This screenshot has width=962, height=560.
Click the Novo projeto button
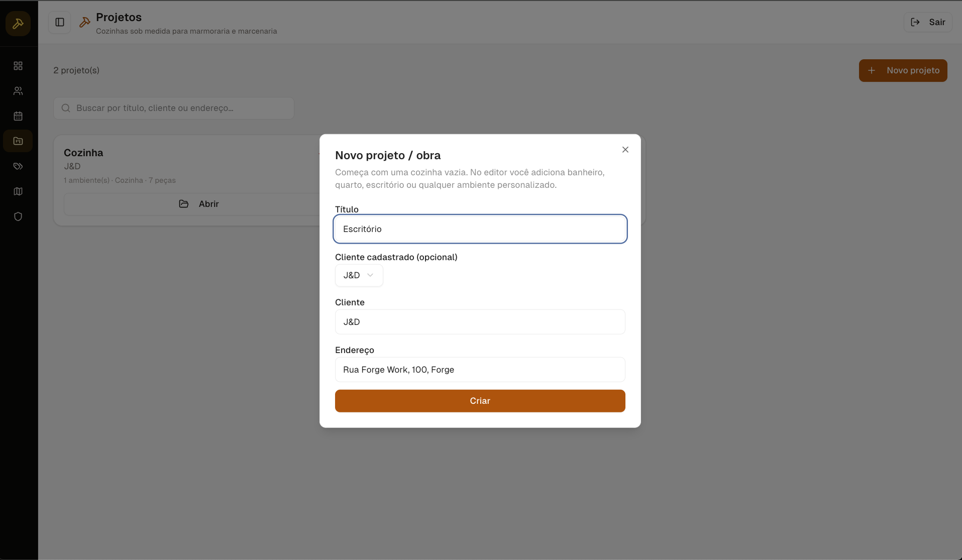pos(903,70)
